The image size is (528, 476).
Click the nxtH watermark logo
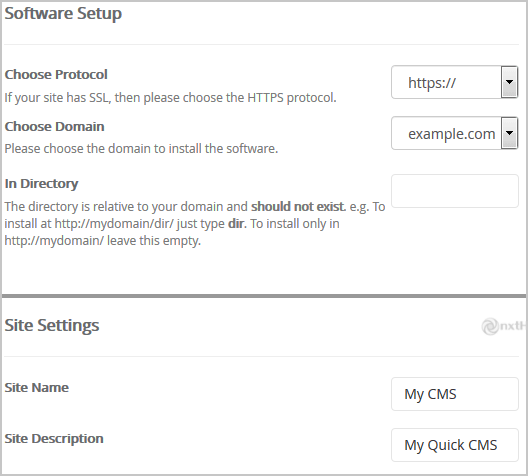click(504, 326)
